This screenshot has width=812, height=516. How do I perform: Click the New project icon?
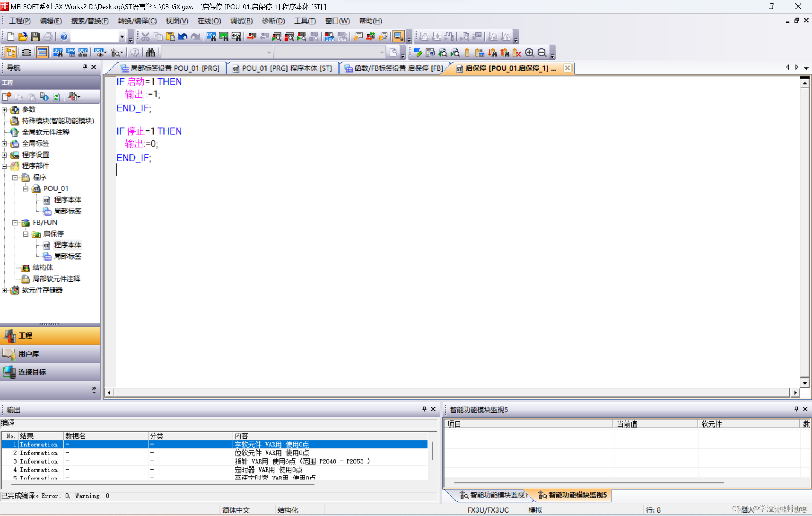pyautogui.click(x=11, y=36)
